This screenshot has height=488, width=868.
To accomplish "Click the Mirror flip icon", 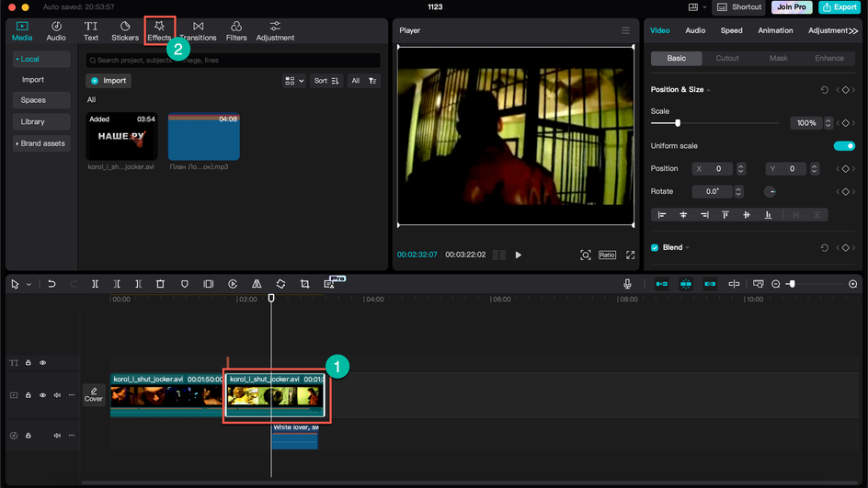I will pos(257,284).
